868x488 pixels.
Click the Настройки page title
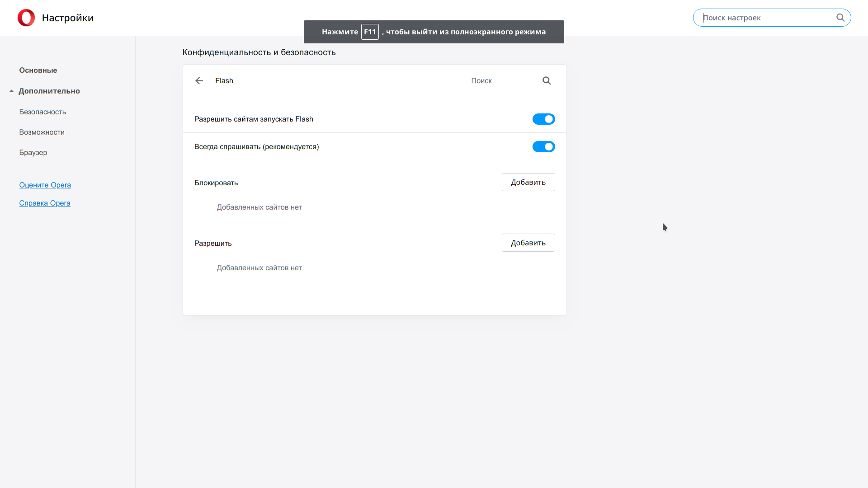(x=68, y=18)
